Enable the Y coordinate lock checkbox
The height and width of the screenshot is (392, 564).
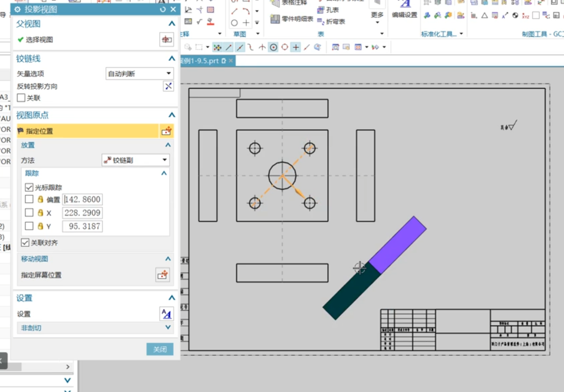click(29, 226)
